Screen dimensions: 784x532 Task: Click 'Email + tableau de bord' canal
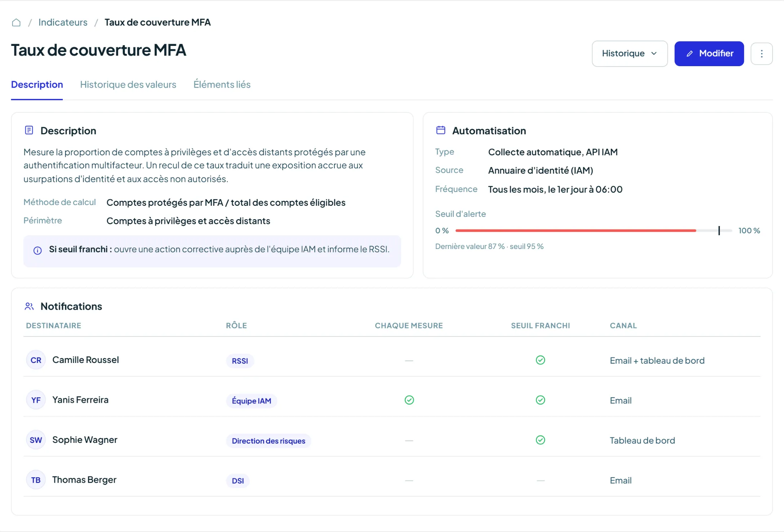click(x=657, y=361)
